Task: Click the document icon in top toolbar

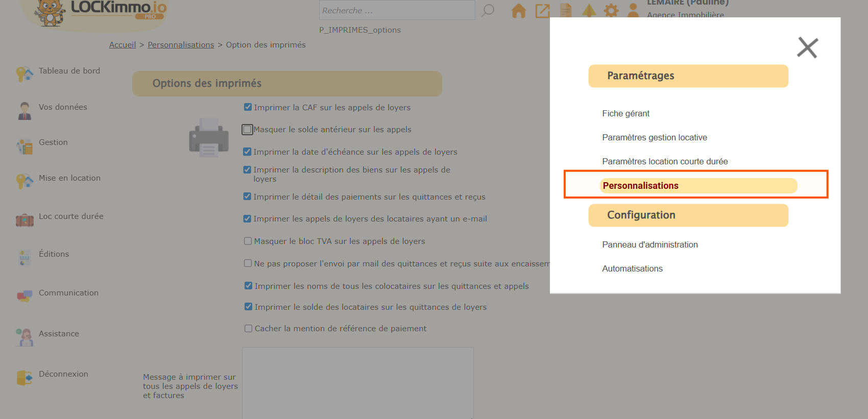Action: pos(566,11)
